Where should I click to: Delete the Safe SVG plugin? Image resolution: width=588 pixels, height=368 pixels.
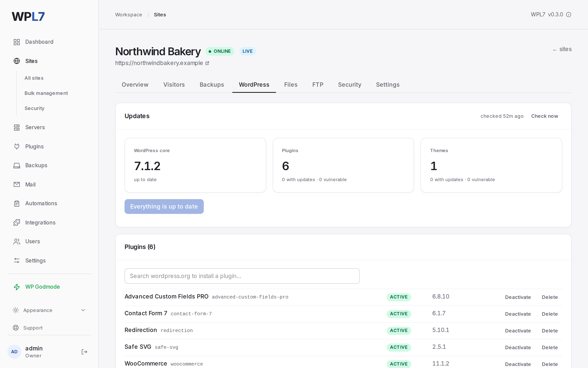550,348
